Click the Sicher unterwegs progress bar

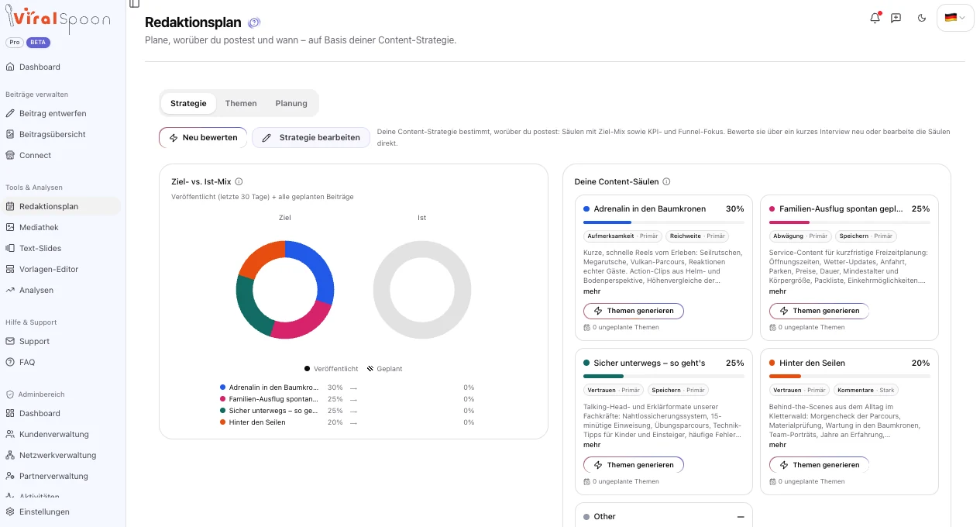coord(664,377)
